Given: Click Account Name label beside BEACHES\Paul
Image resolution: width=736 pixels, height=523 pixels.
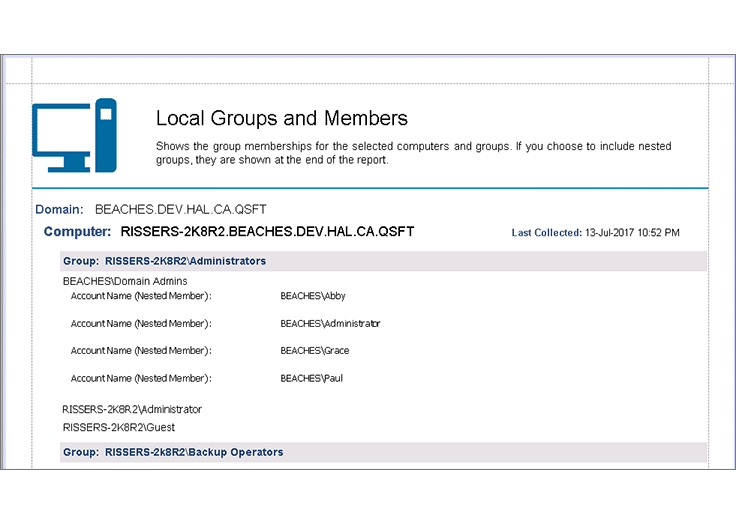Looking at the screenshot, I should click(x=141, y=378).
